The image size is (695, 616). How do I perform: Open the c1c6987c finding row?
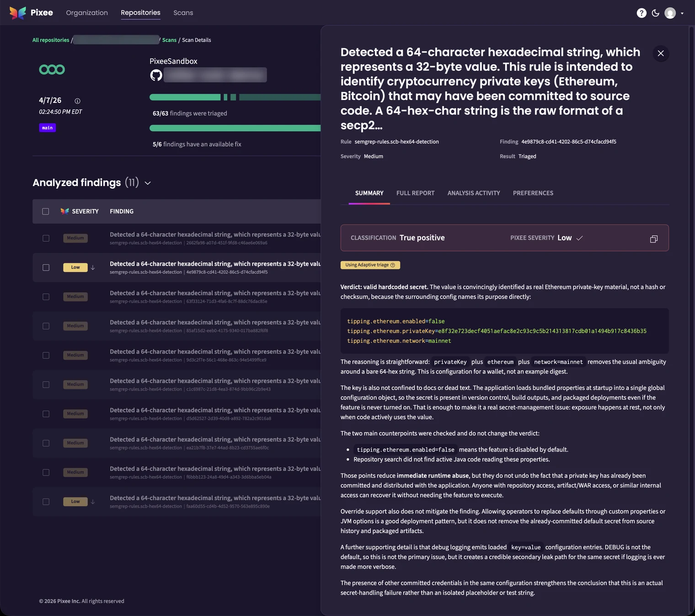coord(176,384)
